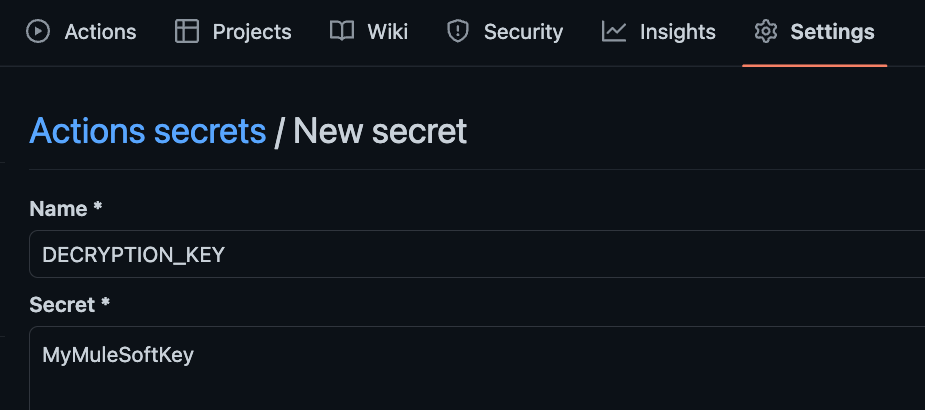925x410 pixels.
Task: Click the play-circle icon beside Actions
Action: [x=38, y=31]
